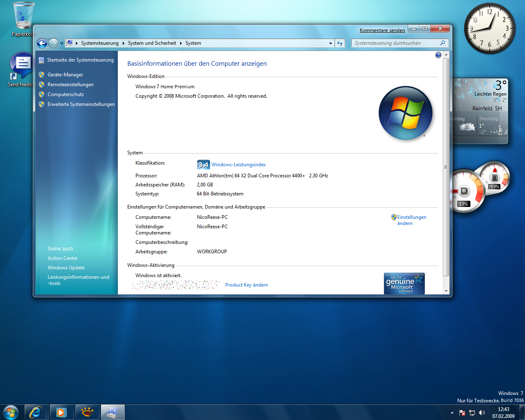Click Einstellungen ändern link
525x420 pixels.
pos(412,220)
